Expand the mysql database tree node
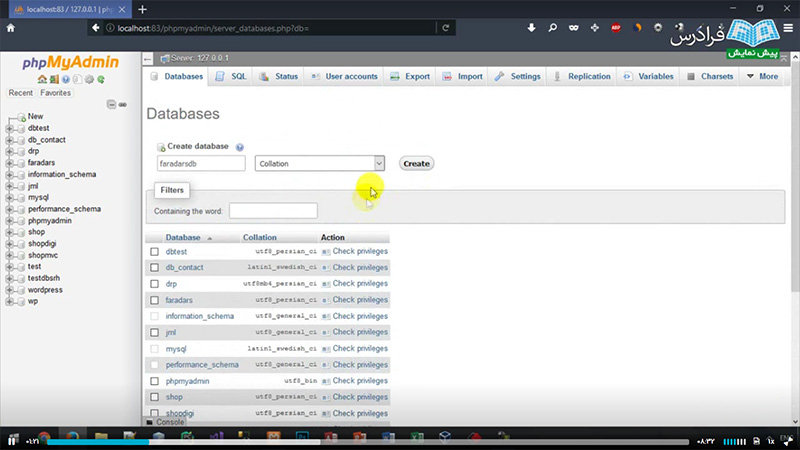The image size is (800, 450). coord(9,198)
